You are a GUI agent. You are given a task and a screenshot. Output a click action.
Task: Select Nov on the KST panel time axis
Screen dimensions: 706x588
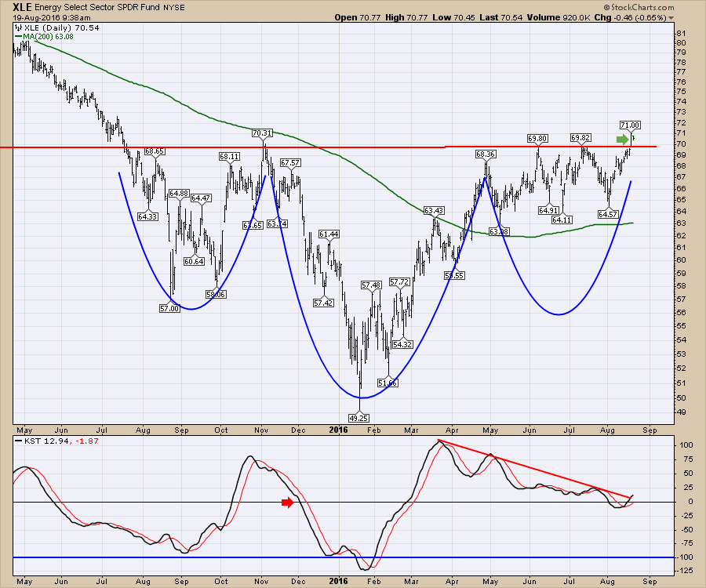[260, 579]
